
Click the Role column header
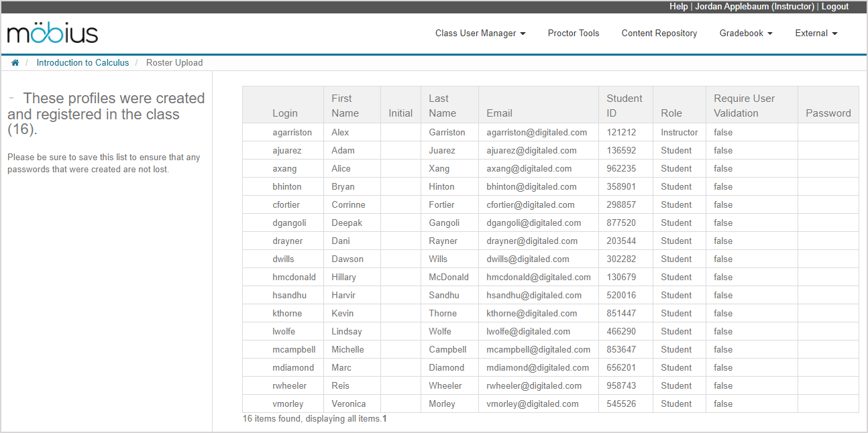click(671, 113)
